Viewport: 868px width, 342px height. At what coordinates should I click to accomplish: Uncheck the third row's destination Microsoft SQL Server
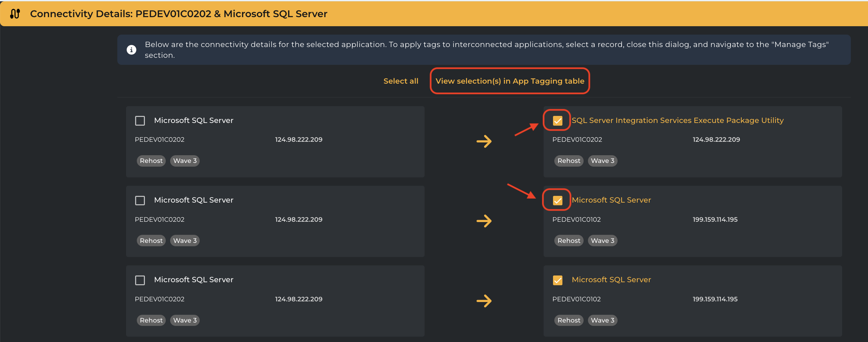pyautogui.click(x=557, y=280)
